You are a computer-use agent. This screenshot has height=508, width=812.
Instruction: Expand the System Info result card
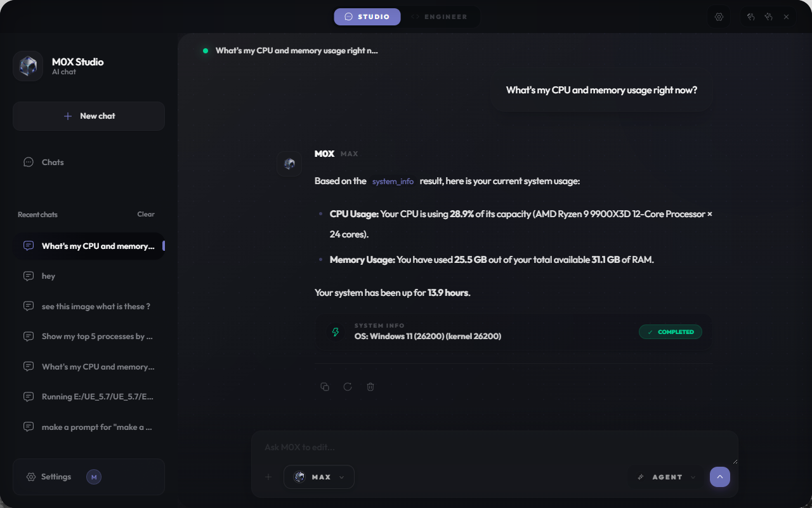tap(513, 331)
